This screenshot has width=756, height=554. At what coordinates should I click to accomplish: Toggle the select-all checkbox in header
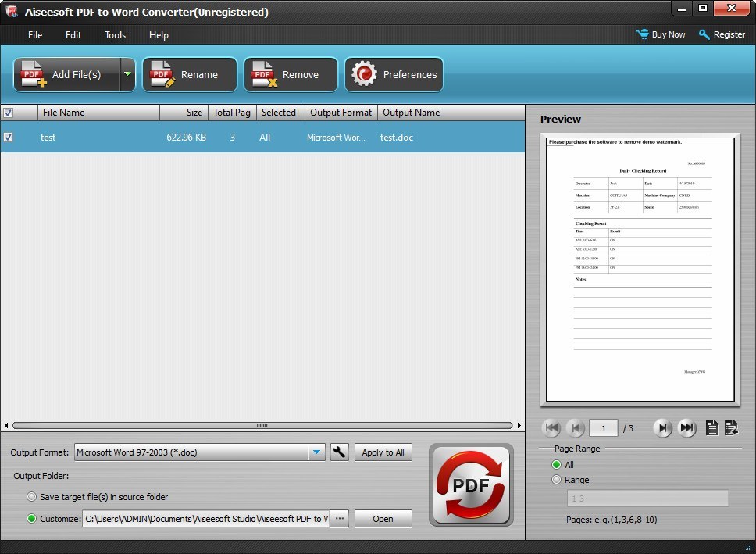tap(9, 113)
